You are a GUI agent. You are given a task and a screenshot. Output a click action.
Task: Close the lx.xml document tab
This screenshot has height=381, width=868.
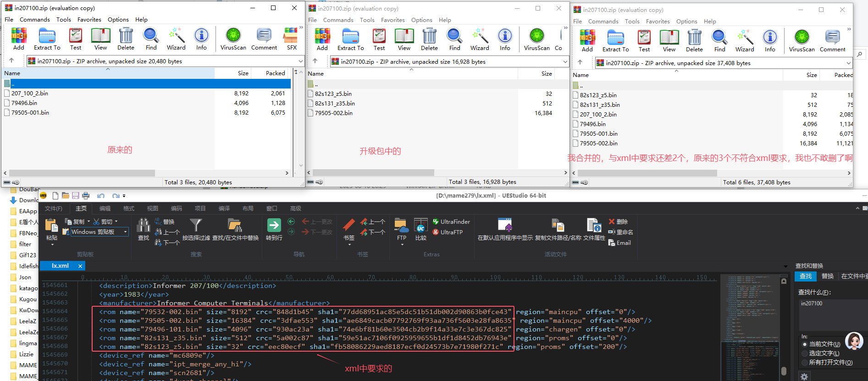80,266
